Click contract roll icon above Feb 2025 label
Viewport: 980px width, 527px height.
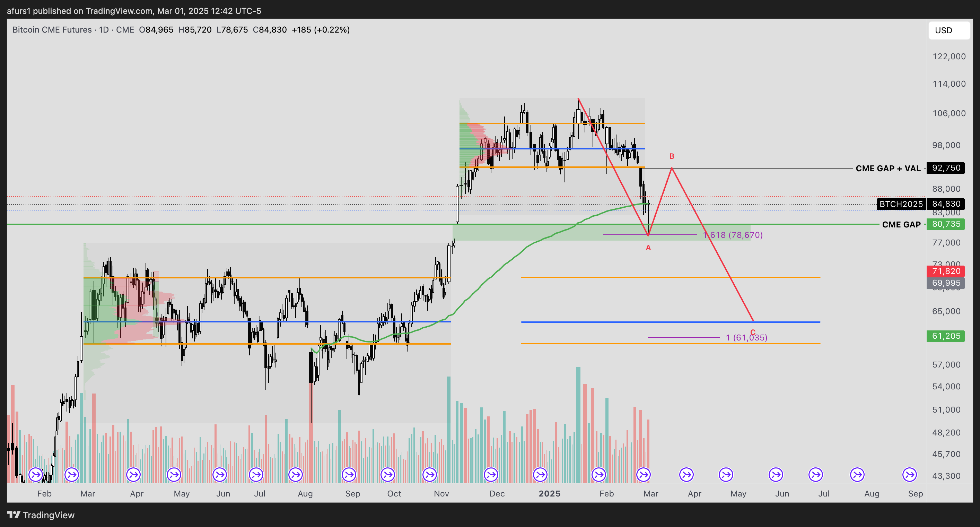599,475
